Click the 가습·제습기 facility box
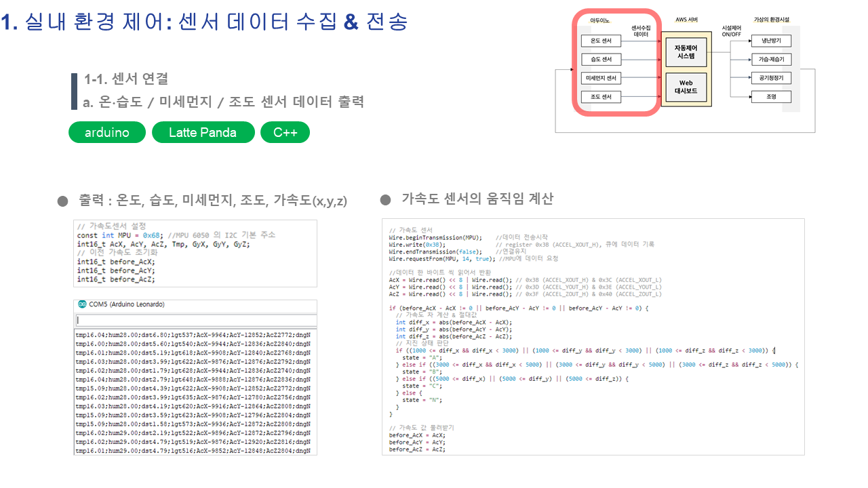 771,59
